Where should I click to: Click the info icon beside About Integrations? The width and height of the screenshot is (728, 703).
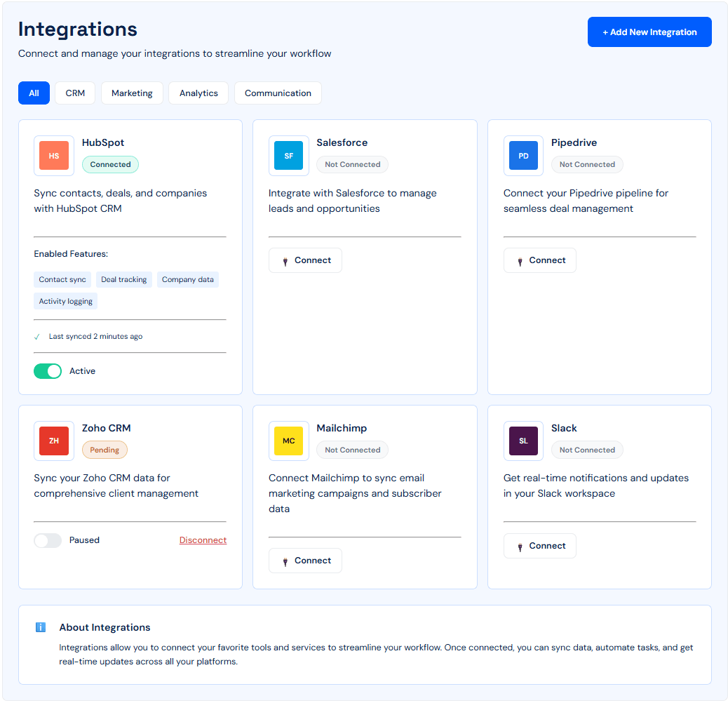(40, 627)
